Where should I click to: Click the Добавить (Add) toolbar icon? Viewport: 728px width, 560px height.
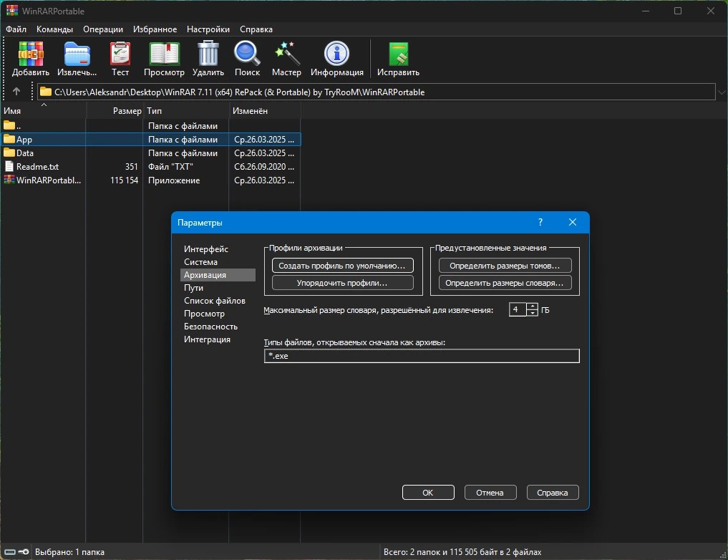[x=31, y=54]
